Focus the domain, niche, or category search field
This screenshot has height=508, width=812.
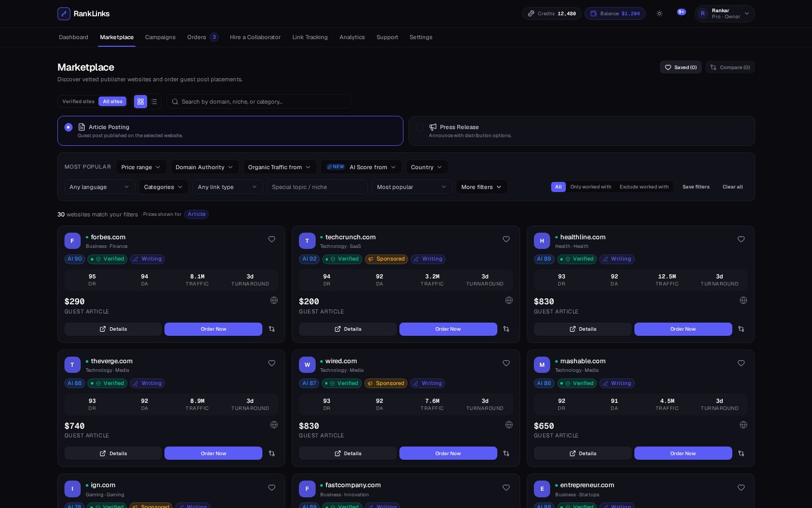(x=259, y=102)
